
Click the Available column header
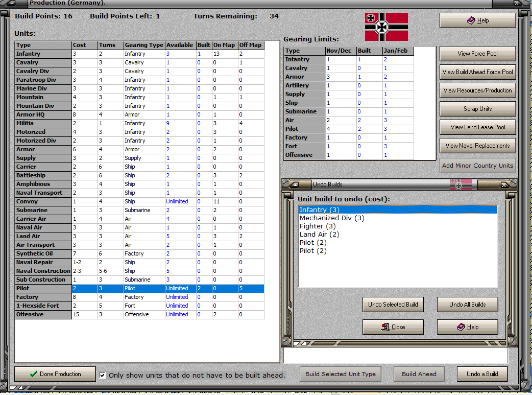coord(180,45)
